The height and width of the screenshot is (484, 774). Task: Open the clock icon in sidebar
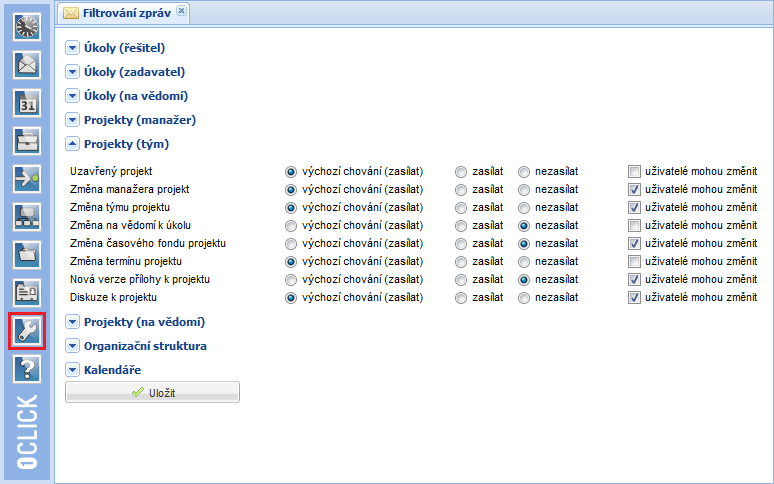[26, 28]
